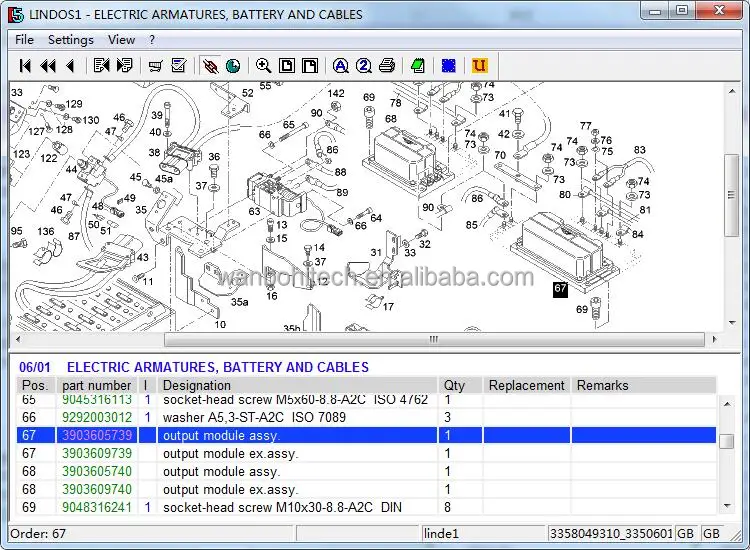Click part number link 3903609739
The height and width of the screenshot is (550, 750).
(x=97, y=454)
